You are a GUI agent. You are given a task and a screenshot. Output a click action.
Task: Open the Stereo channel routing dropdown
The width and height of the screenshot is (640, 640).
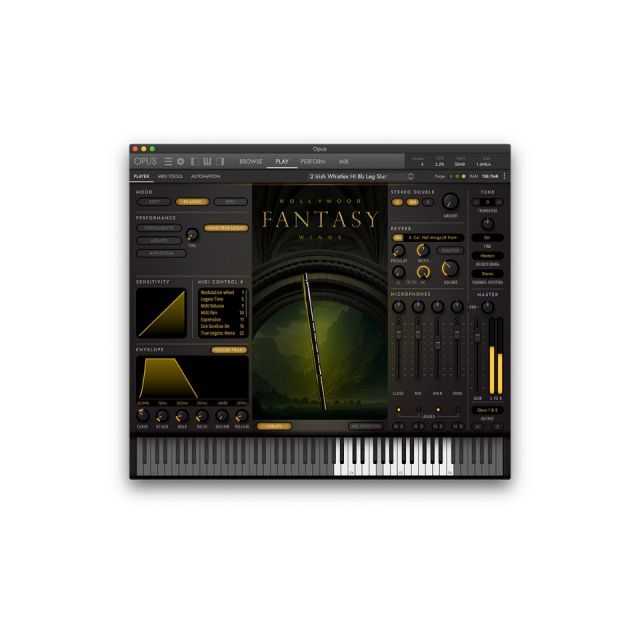pos(487,274)
